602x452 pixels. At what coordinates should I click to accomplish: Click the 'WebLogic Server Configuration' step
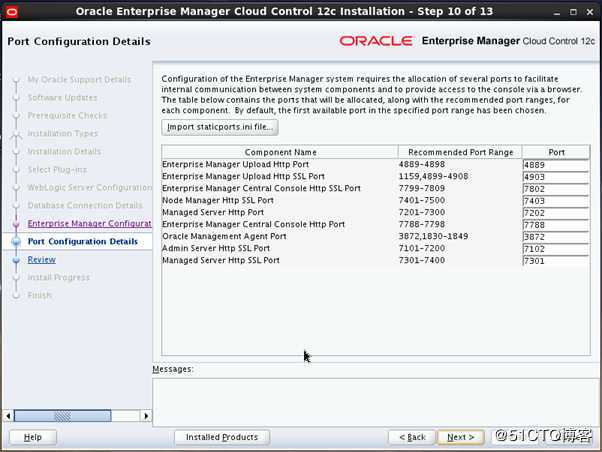click(x=89, y=187)
